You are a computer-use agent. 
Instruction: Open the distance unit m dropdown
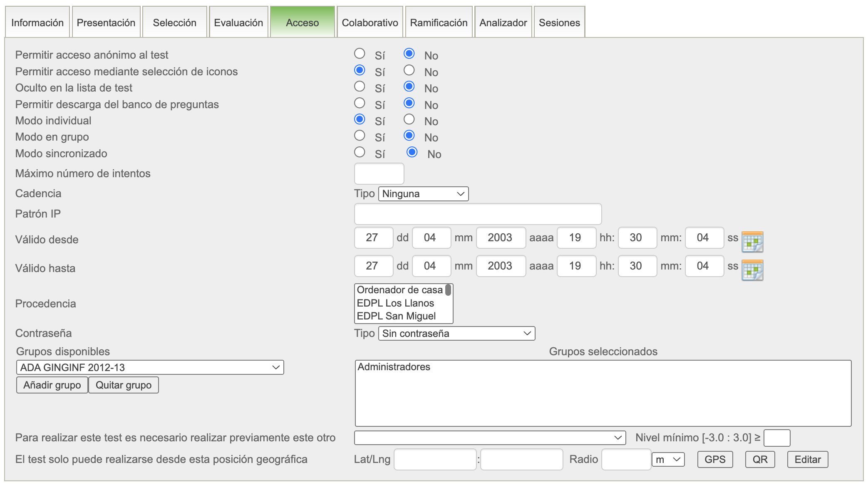pos(668,460)
